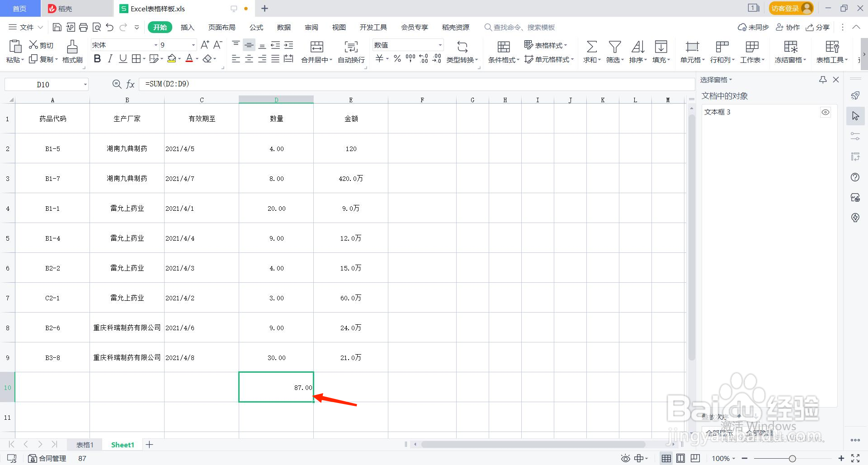Open the 页面布局 ribbon tab
Image resolution: width=868 pixels, height=465 pixels.
click(222, 27)
